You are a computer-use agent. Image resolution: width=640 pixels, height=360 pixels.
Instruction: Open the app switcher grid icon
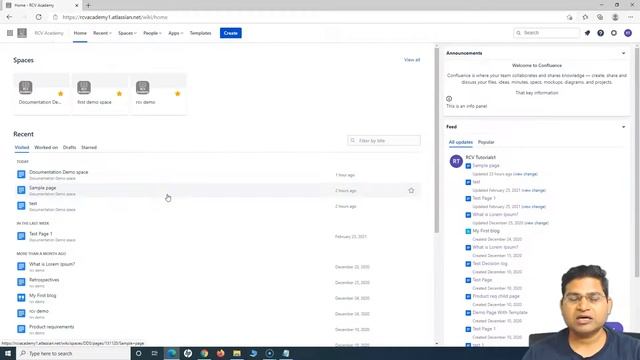(x=10, y=33)
